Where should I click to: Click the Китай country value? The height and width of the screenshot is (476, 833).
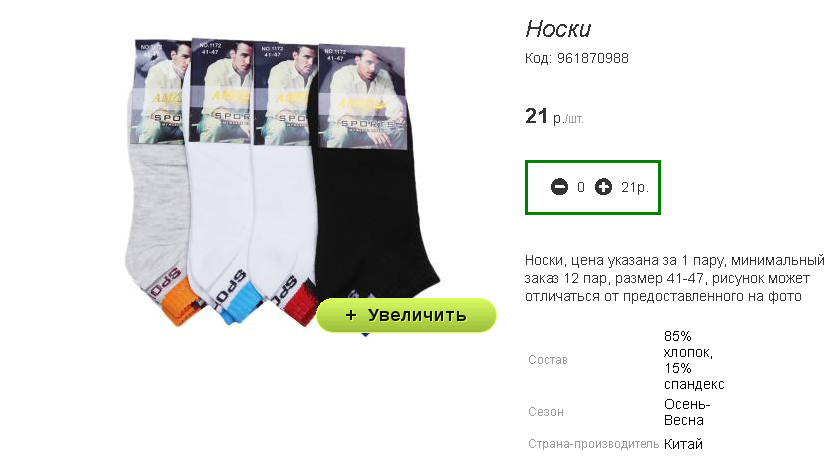click(683, 444)
